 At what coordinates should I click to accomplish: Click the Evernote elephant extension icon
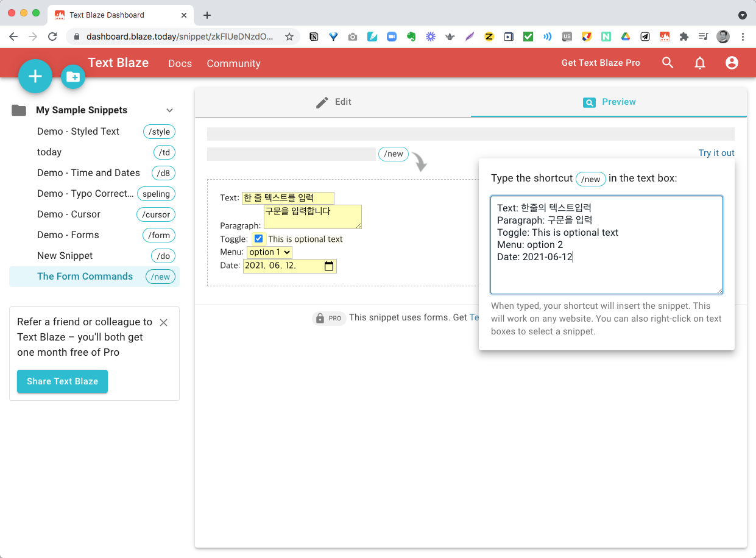point(411,37)
